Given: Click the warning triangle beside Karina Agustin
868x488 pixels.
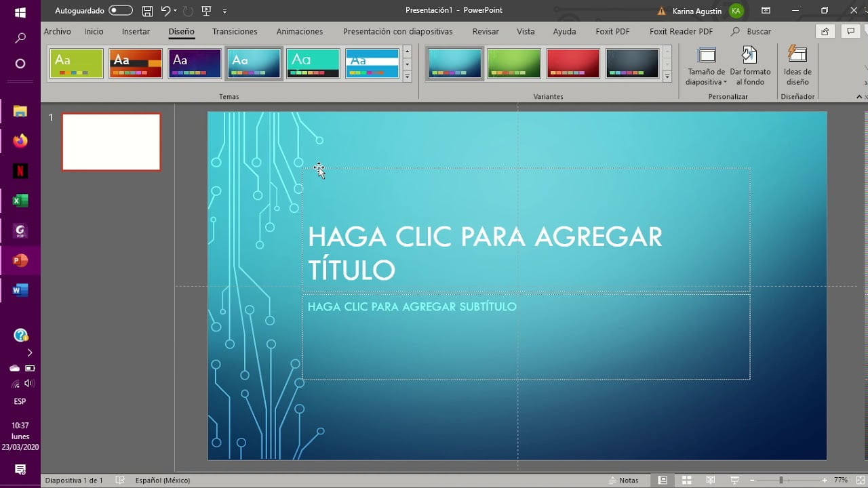Looking at the screenshot, I should [x=662, y=11].
